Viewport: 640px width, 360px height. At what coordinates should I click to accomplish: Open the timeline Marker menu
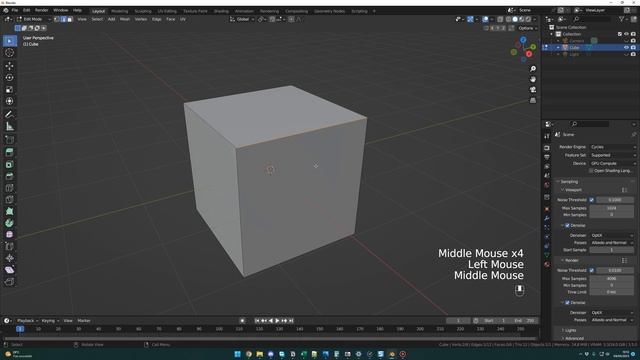(x=84, y=321)
